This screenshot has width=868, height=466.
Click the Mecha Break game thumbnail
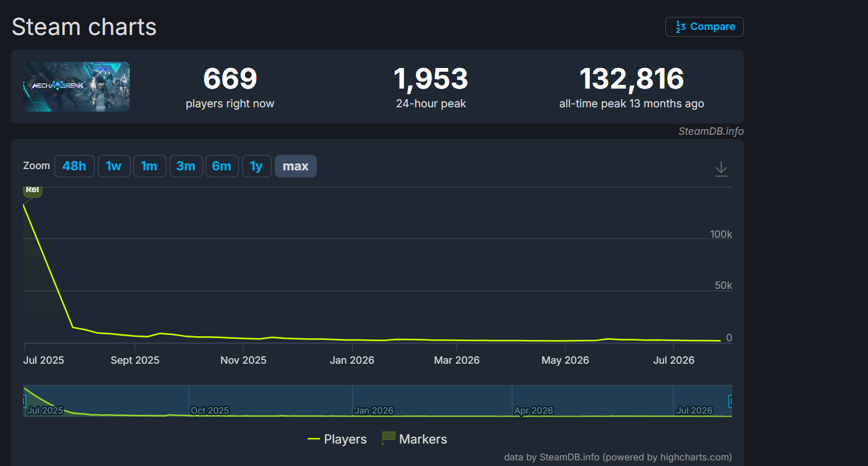[x=77, y=87]
